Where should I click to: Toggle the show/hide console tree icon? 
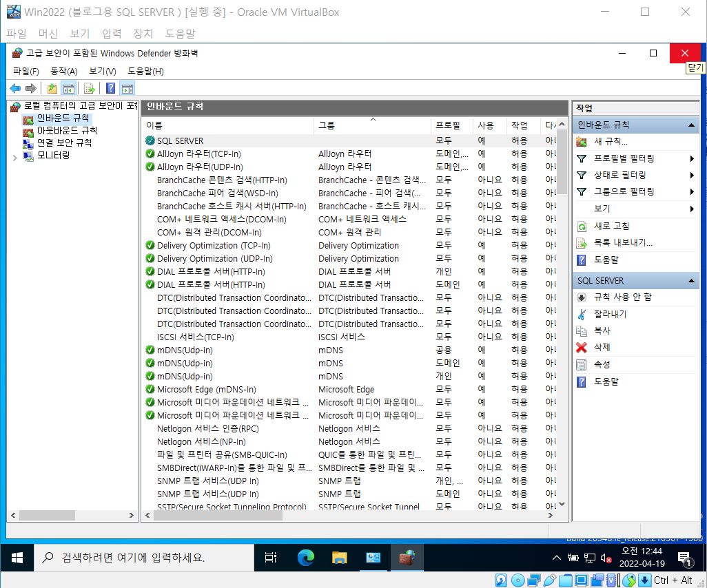click(68, 88)
